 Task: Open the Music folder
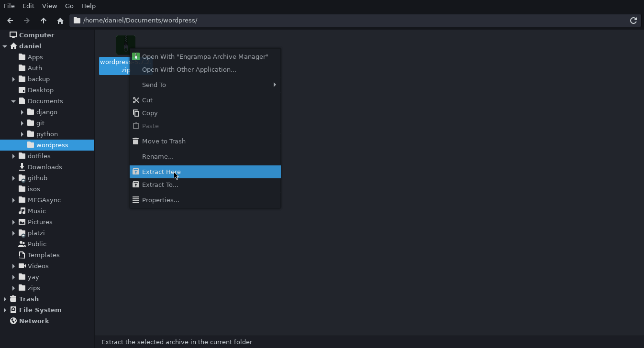coord(36,211)
